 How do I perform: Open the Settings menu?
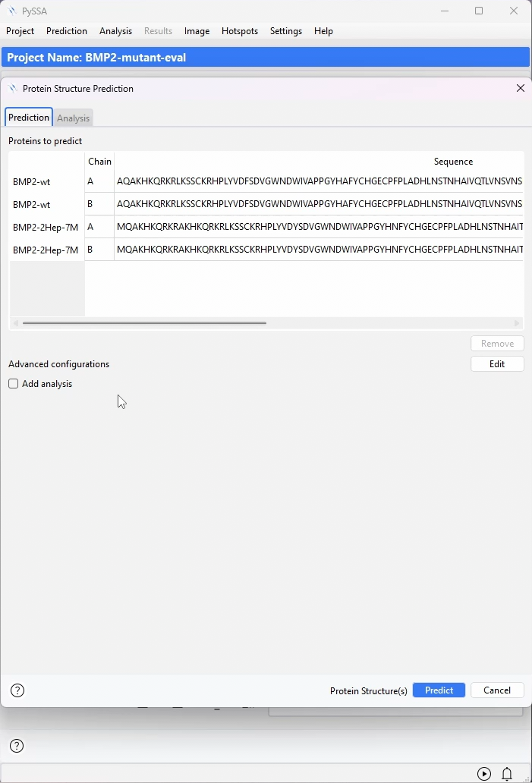285,31
